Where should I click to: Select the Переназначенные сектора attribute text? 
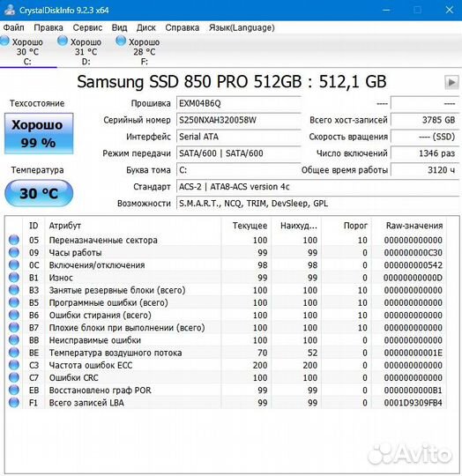coord(103,240)
